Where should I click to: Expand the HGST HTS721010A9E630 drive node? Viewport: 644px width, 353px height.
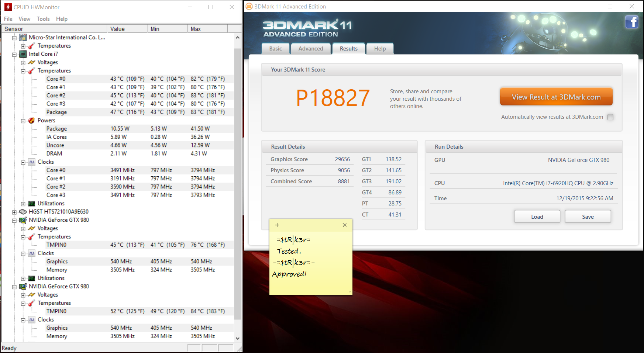[x=14, y=212]
